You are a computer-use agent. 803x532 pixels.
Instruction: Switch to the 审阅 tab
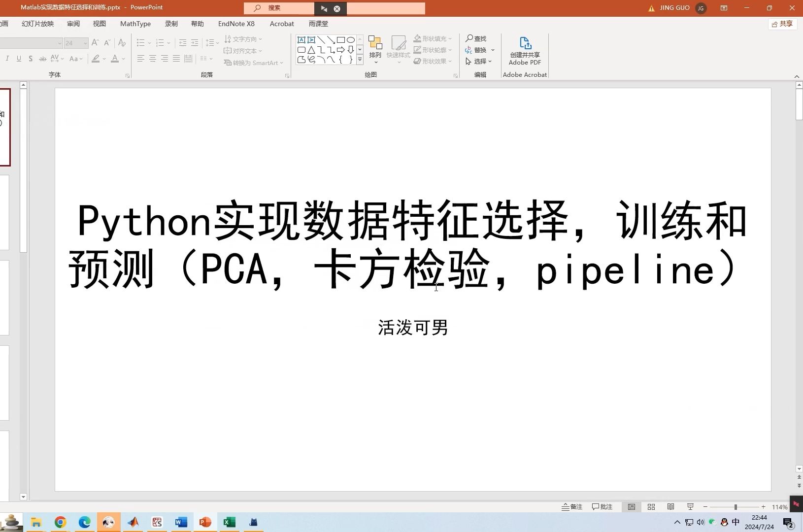click(x=73, y=24)
